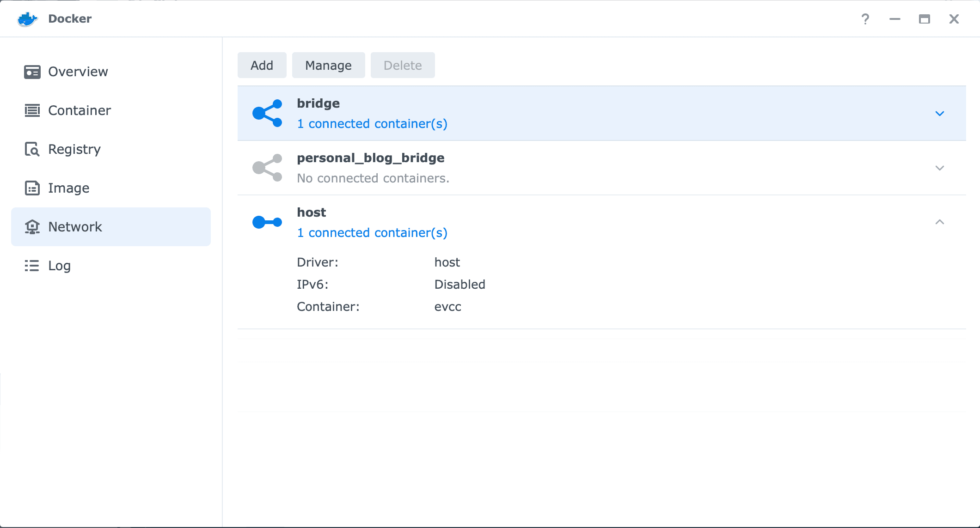Image resolution: width=980 pixels, height=528 pixels.
Task: Expand the bridge network details
Action: 940,113
